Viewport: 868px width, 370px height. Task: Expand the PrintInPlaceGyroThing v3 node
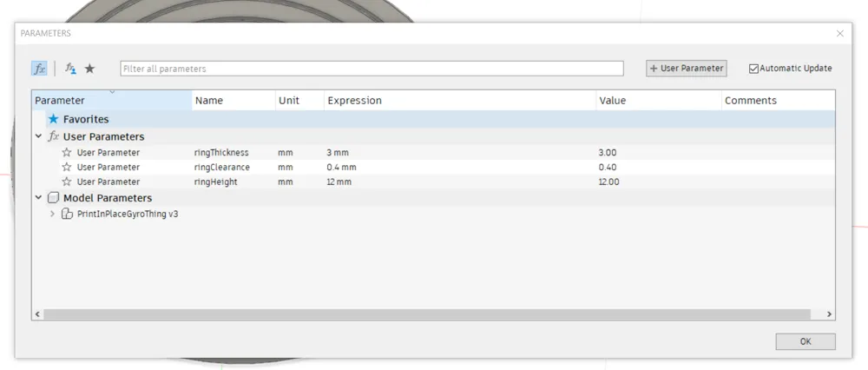tap(52, 214)
